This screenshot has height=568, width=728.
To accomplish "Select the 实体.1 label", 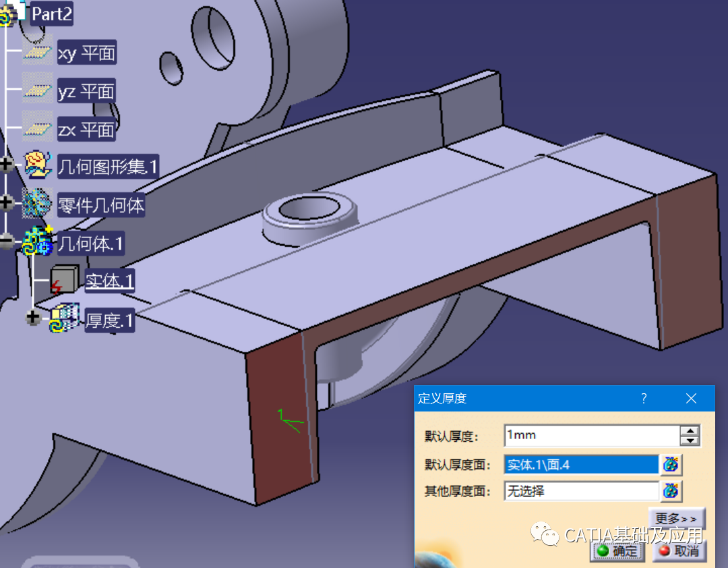I will pos(110,281).
